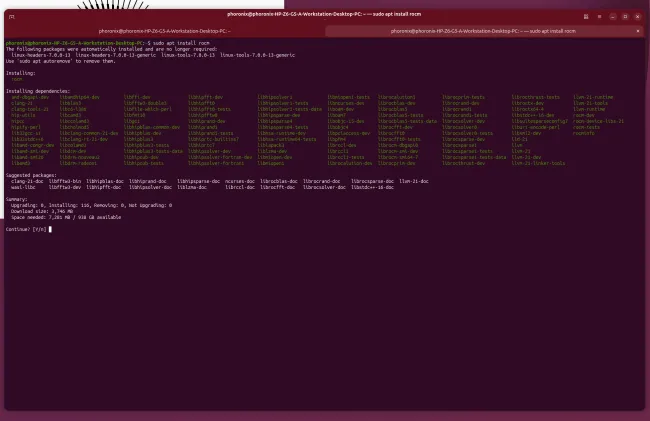
Task: Click 'librocsparse1-tests-data' dependency
Action: pyautogui.click(x=474, y=157)
